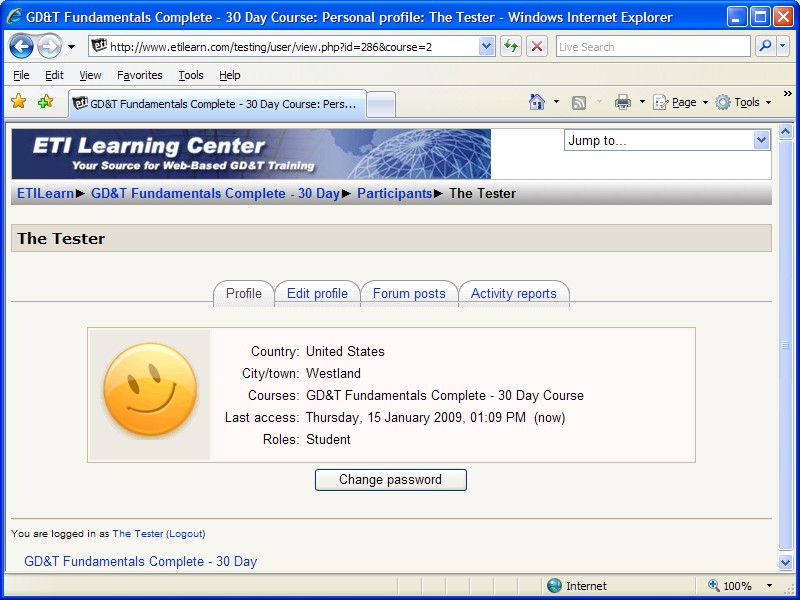
Task: Click the vertical scrollbar down arrow
Action: point(786,562)
